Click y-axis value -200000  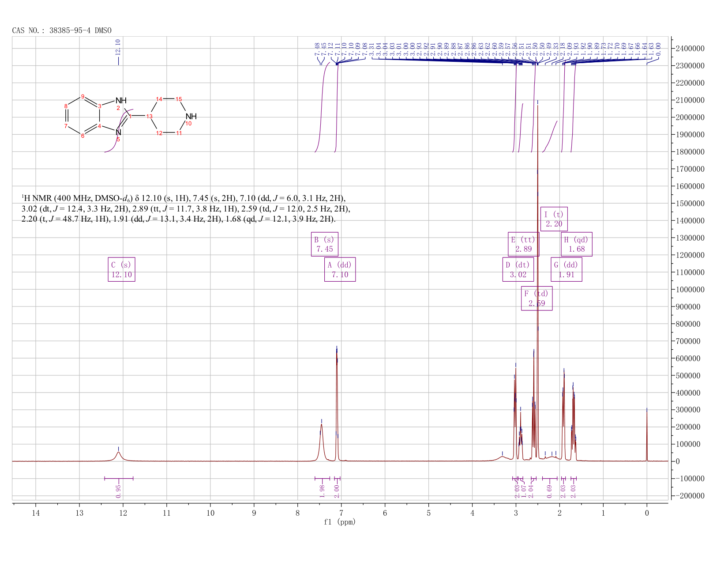click(690, 496)
